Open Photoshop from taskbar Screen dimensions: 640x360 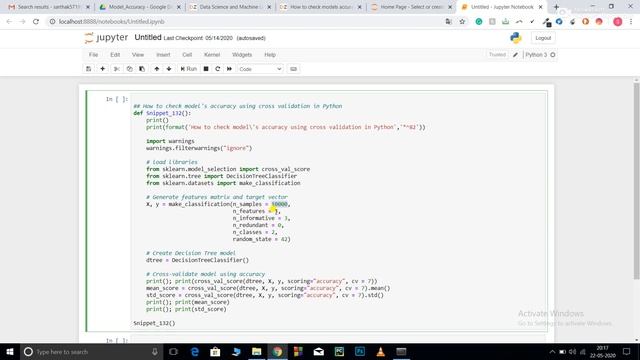pyautogui.click(x=360, y=351)
